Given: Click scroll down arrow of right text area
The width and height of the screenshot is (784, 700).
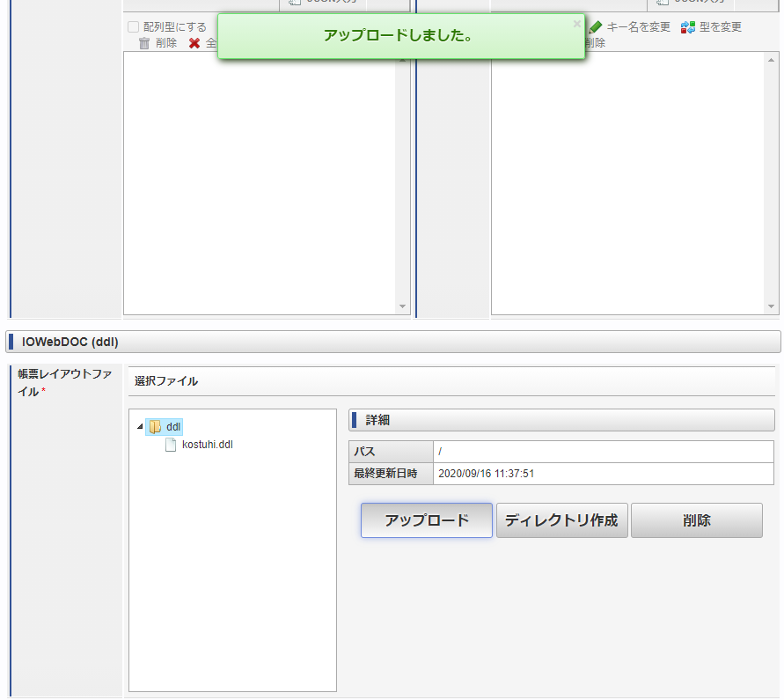Looking at the screenshot, I should [772, 307].
